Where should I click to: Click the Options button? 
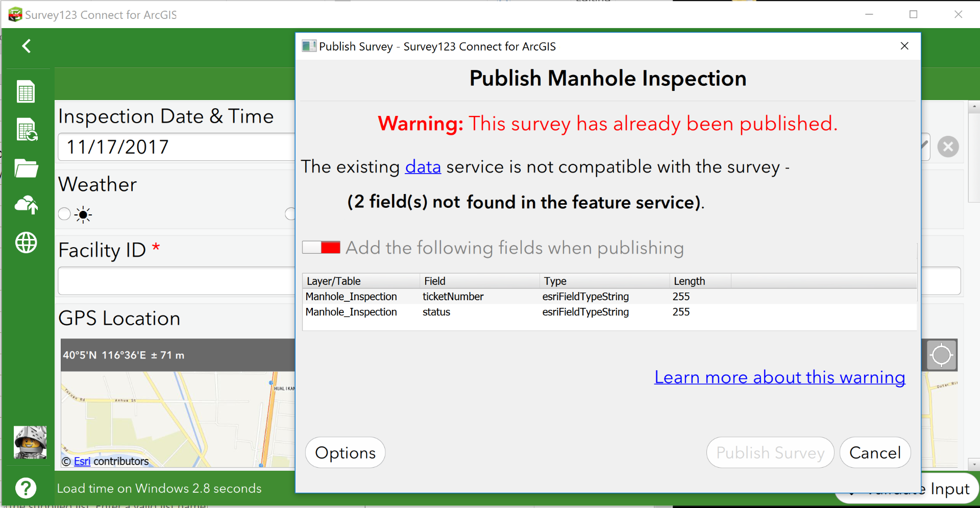[345, 452]
